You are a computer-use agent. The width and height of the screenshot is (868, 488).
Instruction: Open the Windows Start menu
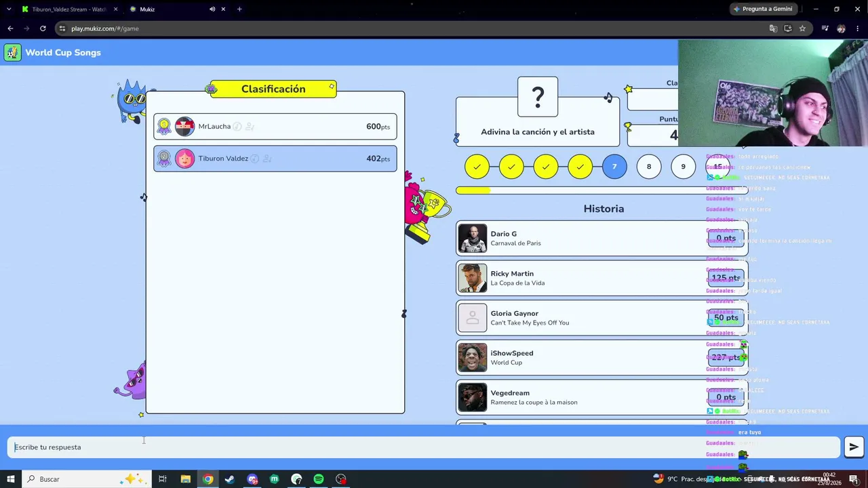click(x=10, y=479)
